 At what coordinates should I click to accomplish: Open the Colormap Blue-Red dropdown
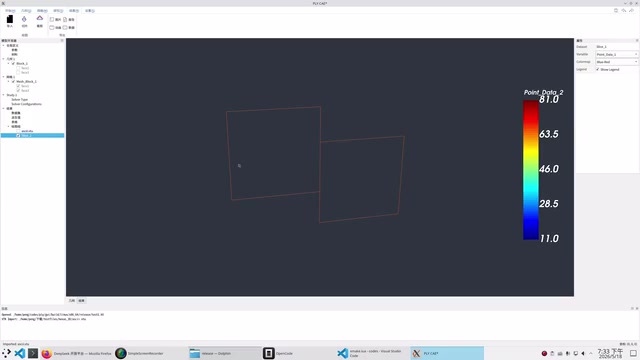[x=617, y=62]
